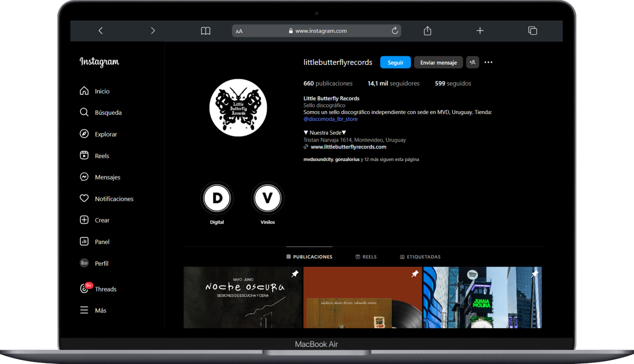Click the Seguir follow button
Screen dimensions: 634x364
(395, 62)
